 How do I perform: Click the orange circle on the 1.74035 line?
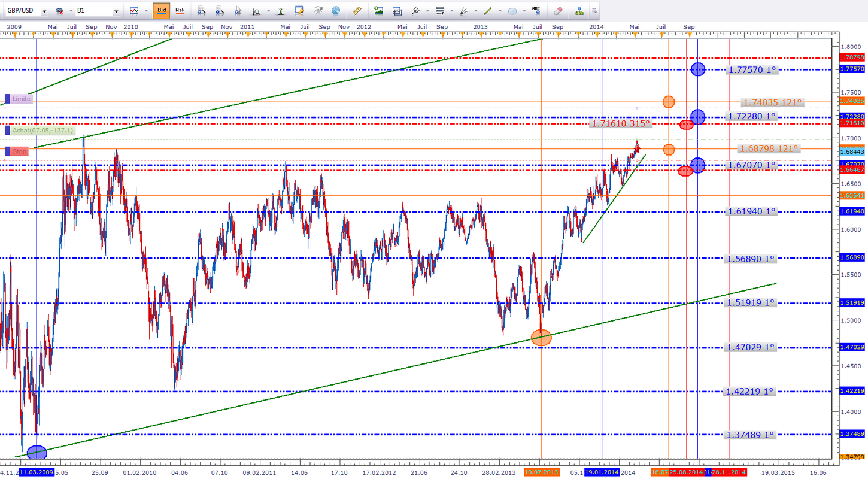[x=669, y=102]
